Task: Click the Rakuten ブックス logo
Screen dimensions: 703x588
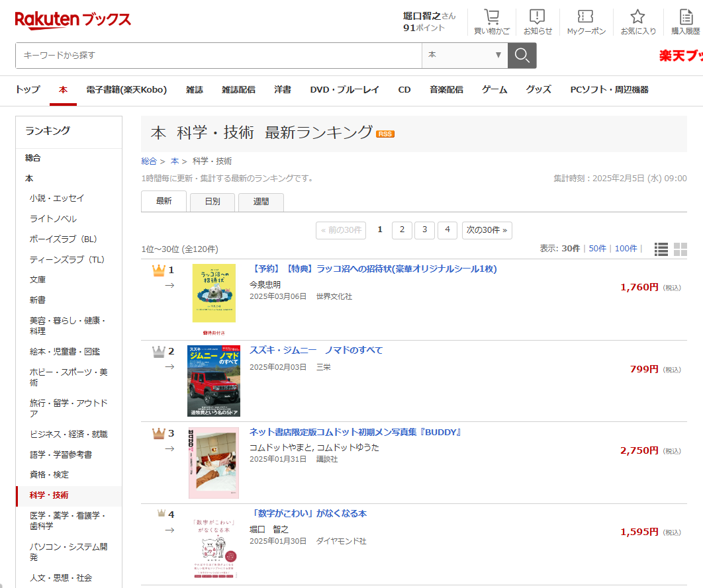Action: pos(73,20)
